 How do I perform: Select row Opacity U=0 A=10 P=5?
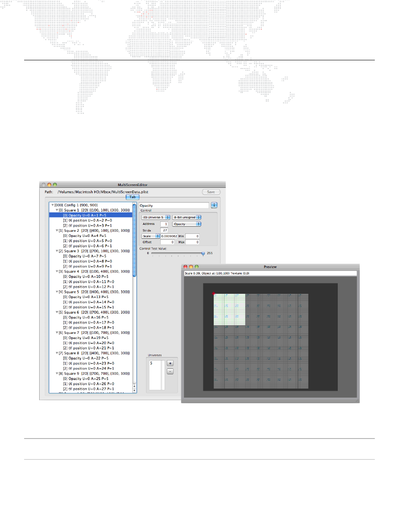point(91,277)
